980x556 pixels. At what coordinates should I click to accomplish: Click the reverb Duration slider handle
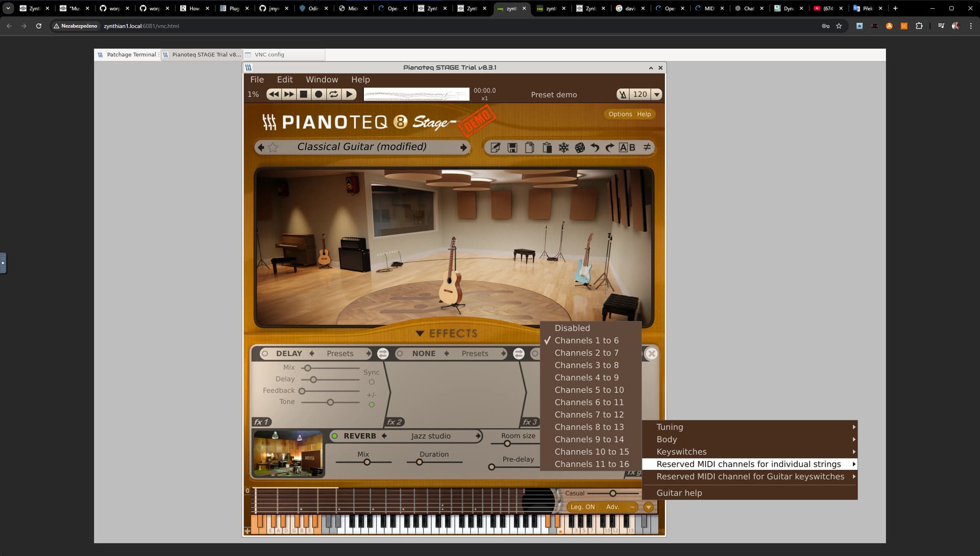click(419, 462)
